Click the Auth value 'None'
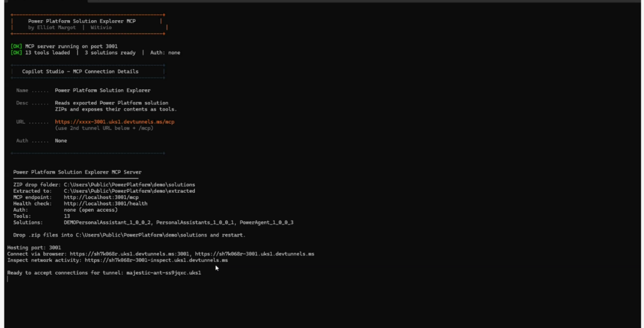 (x=61, y=141)
